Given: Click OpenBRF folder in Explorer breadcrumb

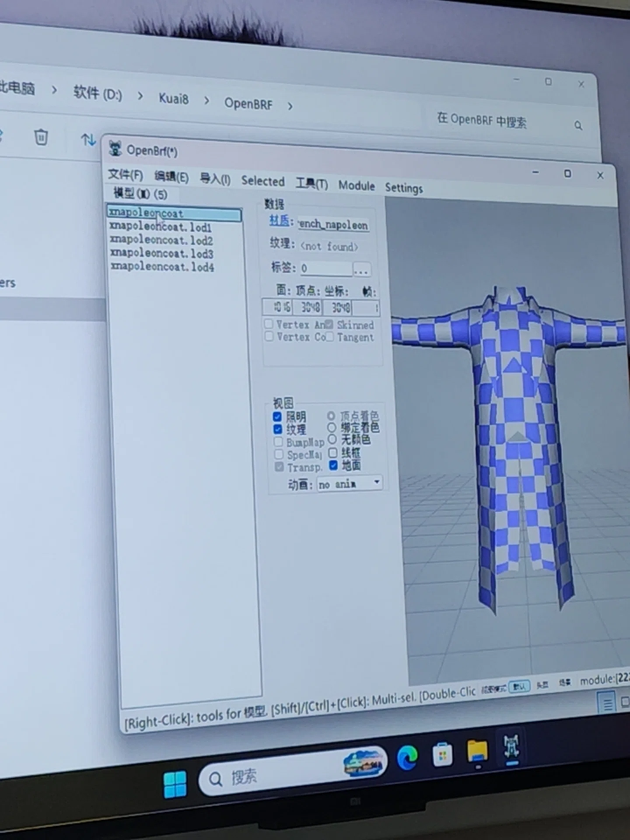Looking at the screenshot, I should click(x=248, y=103).
